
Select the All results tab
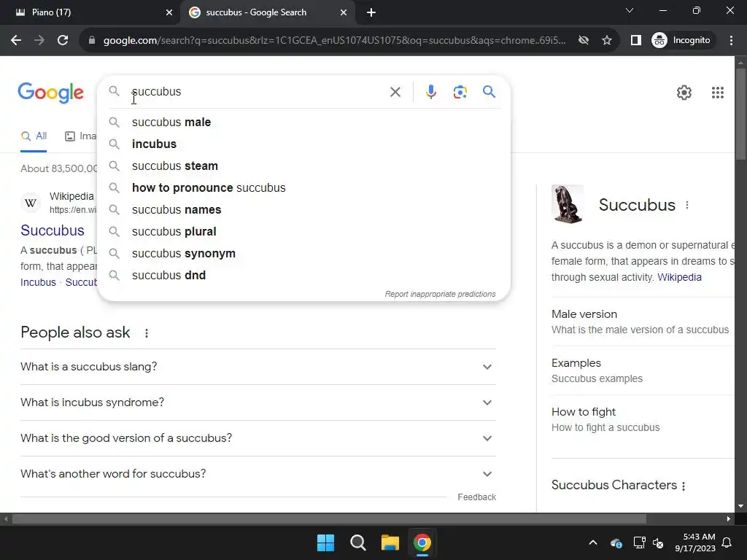(34, 136)
